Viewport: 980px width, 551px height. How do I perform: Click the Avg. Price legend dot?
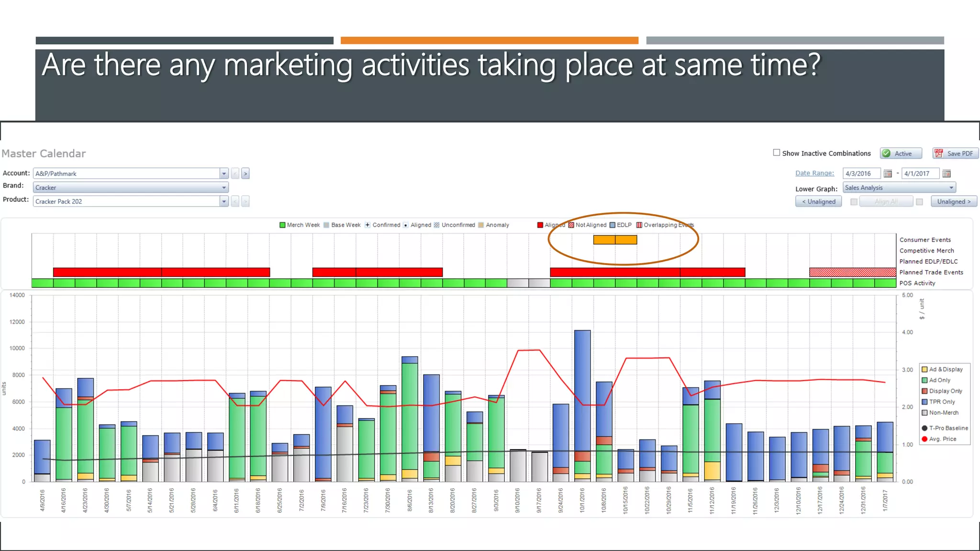[924, 439]
